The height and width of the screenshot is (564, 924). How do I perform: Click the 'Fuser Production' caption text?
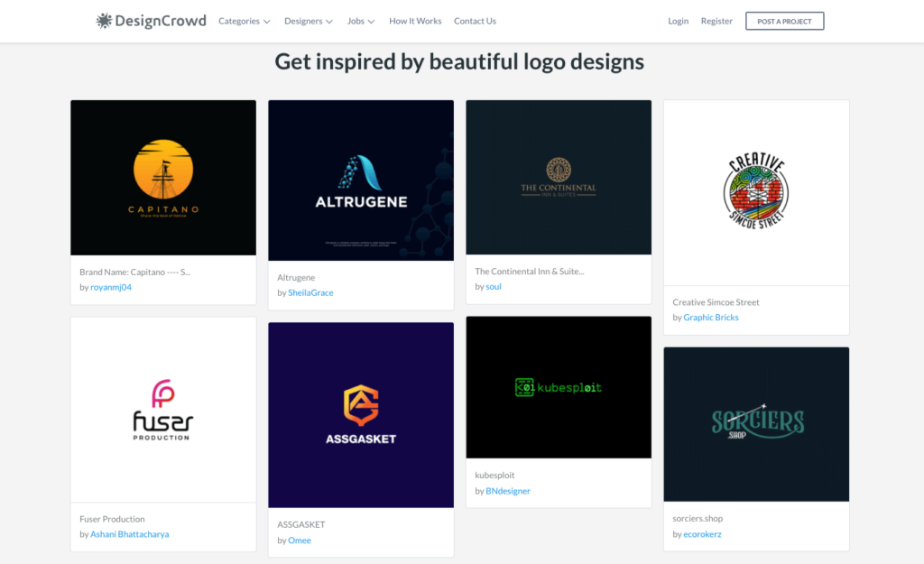pos(112,519)
